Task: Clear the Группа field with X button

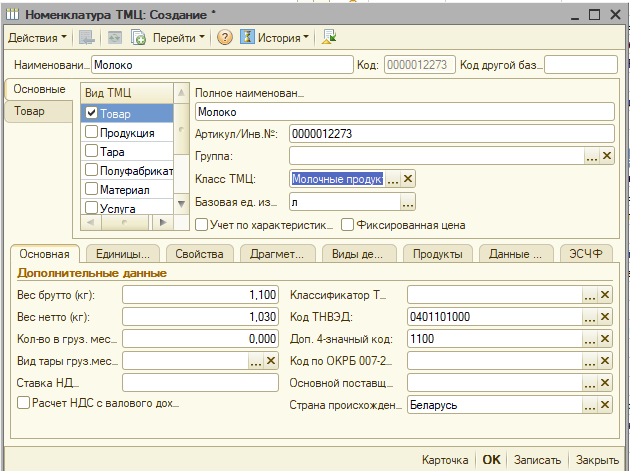Action: (606, 156)
